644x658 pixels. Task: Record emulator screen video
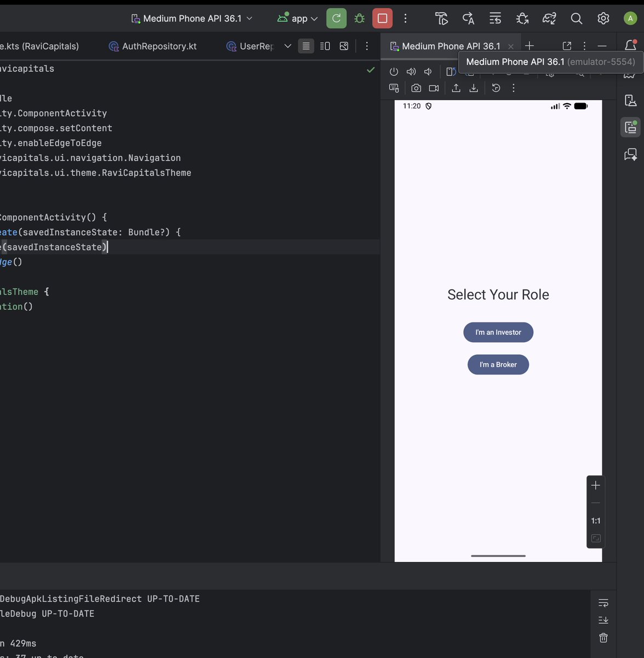click(x=434, y=88)
